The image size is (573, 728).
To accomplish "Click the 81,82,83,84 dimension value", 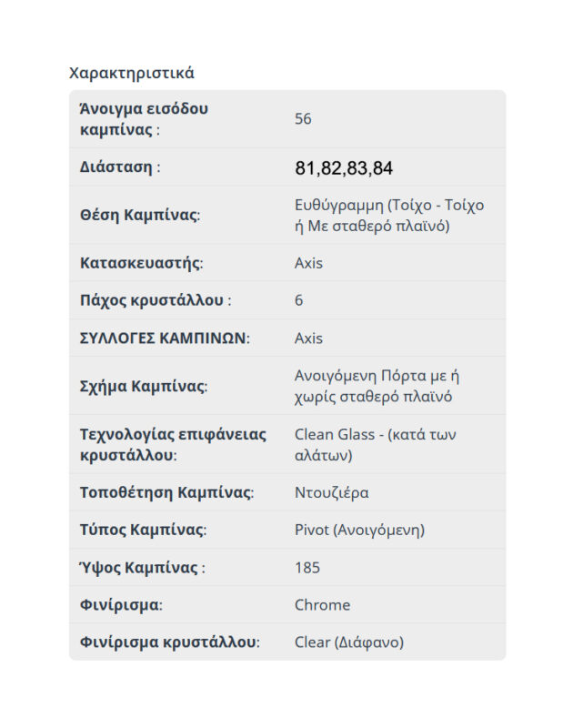I will [x=344, y=168].
